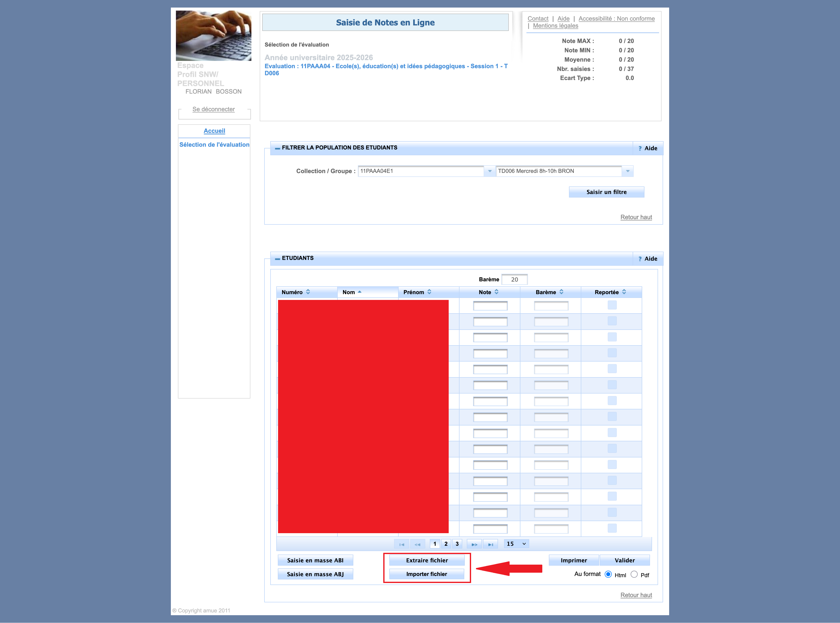Go to last page using the pagination icon

490,544
